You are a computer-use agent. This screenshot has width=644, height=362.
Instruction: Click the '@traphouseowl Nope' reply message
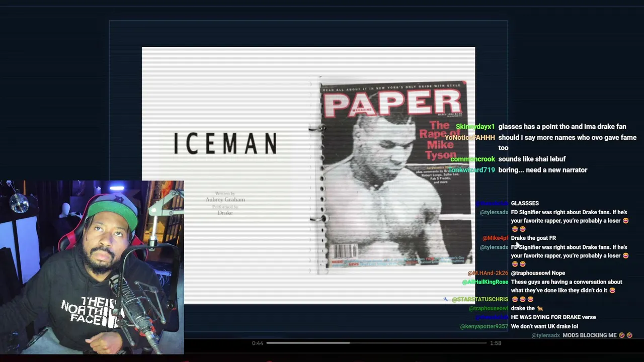point(538,273)
